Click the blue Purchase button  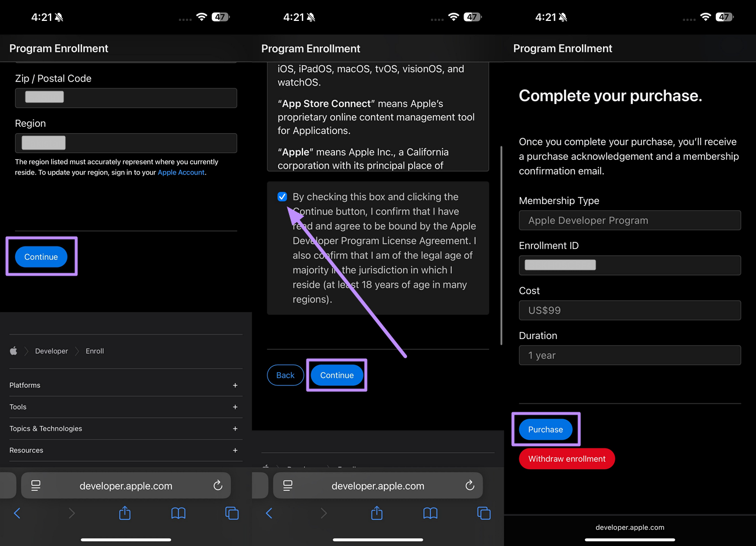pos(545,429)
